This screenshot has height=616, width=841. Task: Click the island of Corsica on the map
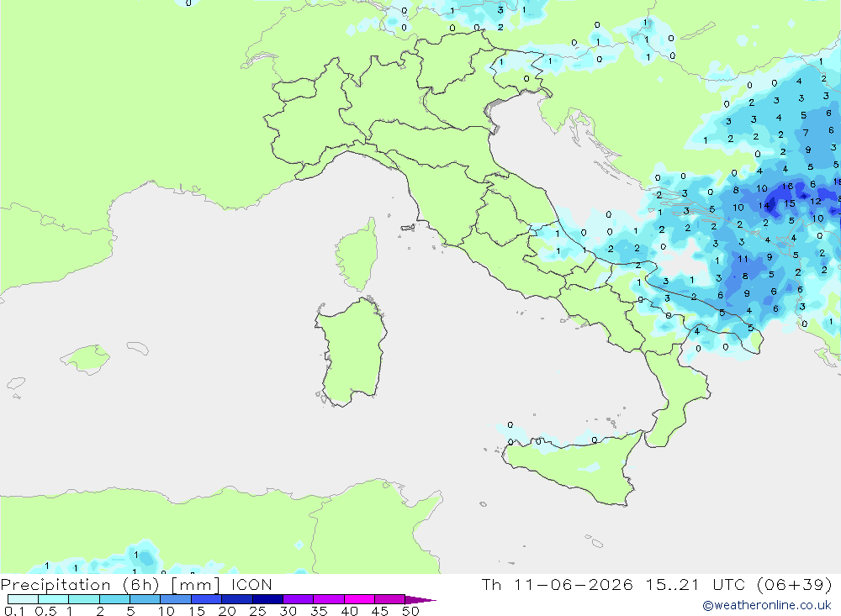click(x=357, y=255)
